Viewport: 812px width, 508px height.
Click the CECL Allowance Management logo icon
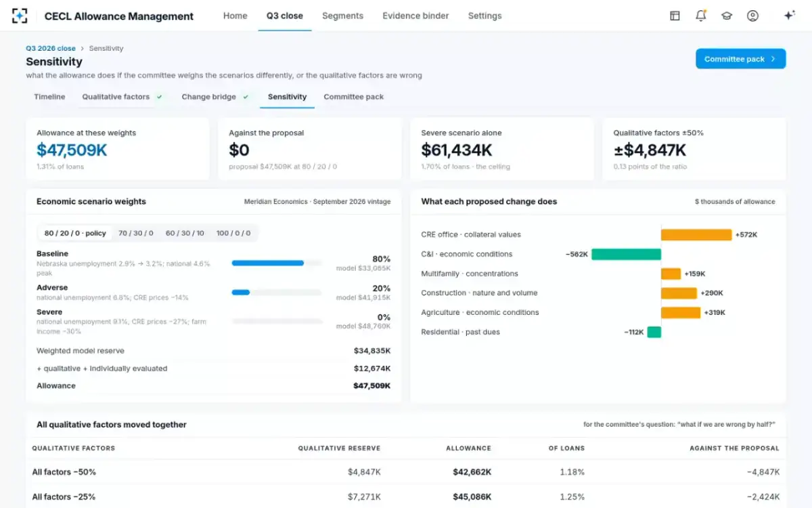point(20,16)
